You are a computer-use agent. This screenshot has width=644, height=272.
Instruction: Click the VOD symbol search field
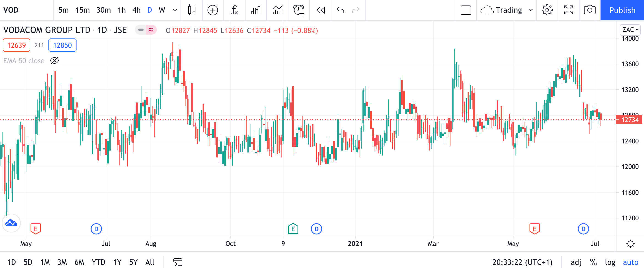tap(27, 10)
